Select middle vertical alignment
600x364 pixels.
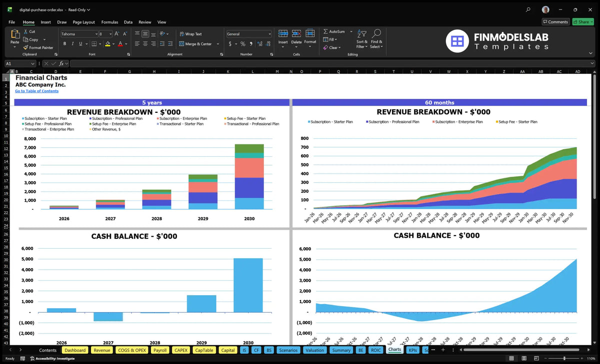point(145,34)
